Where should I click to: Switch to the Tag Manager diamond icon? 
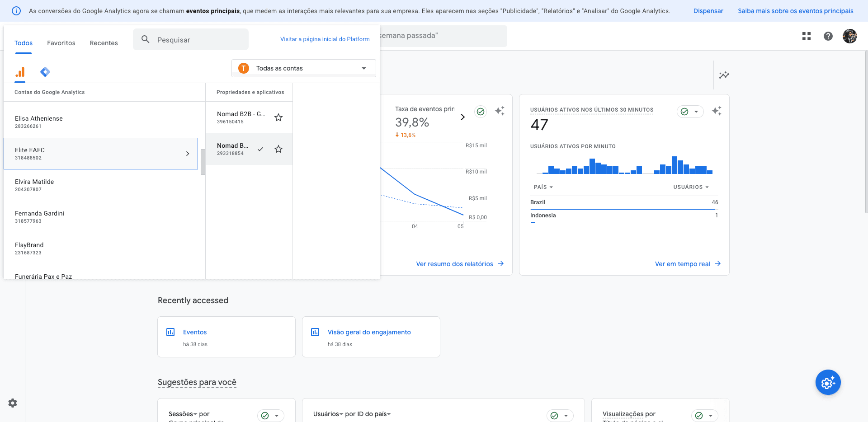pyautogui.click(x=45, y=72)
